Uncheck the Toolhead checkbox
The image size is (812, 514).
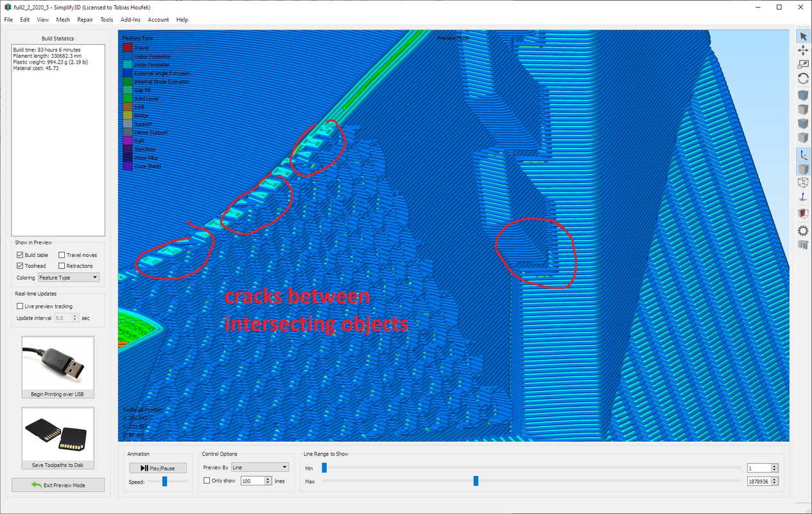(x=20, y=265)
